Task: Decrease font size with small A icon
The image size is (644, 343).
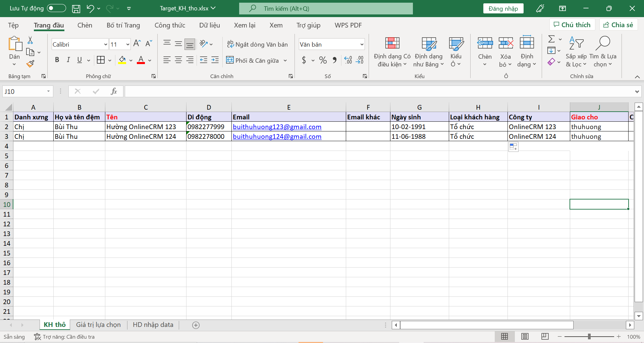Action: point(149,43)
